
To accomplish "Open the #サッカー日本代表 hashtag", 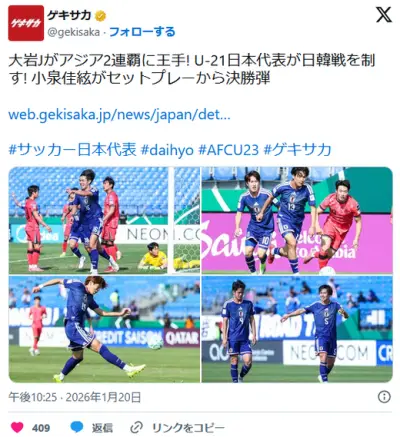I will [x=72, y=150].
